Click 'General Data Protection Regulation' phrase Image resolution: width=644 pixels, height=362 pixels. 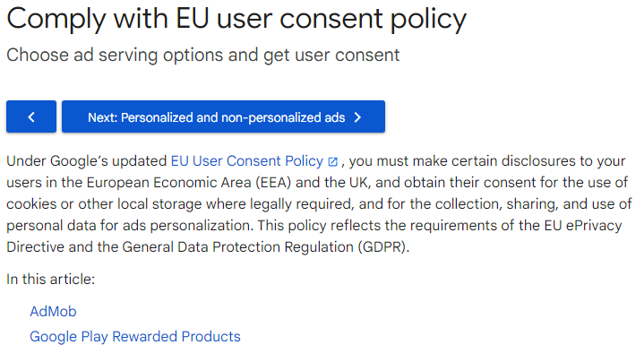[x=237, y=247]
